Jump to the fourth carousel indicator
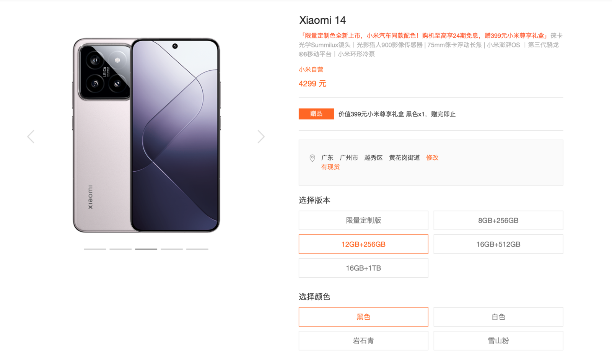This screenshot has width=612, height=364. pos(172,249)
